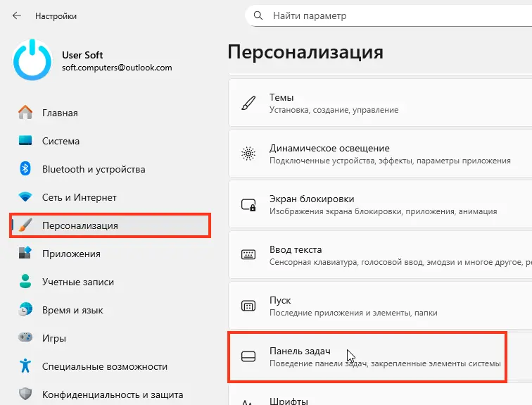The image size is (532, 405).
Task: Click the Пуск start menu icon
Action: [248, 306]
